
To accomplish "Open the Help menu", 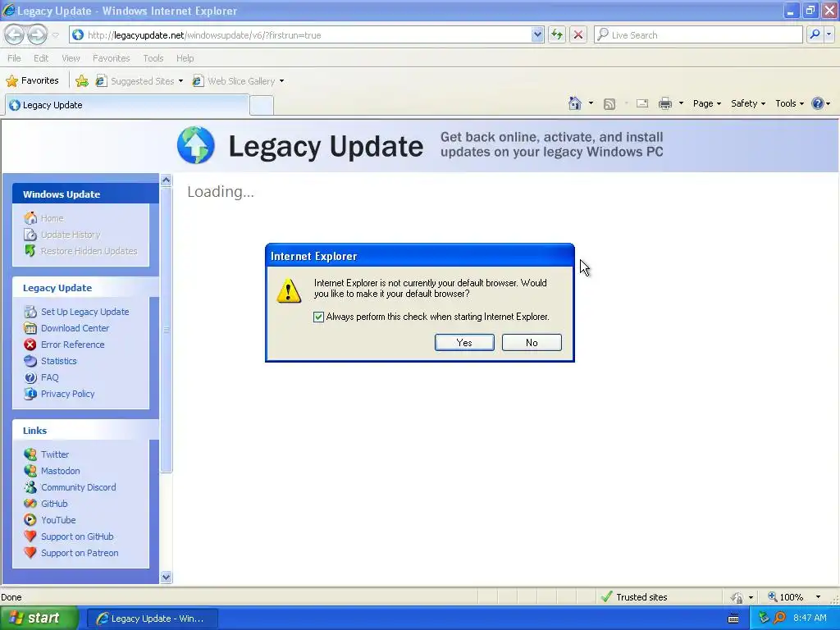I will (x=185, y=58).
